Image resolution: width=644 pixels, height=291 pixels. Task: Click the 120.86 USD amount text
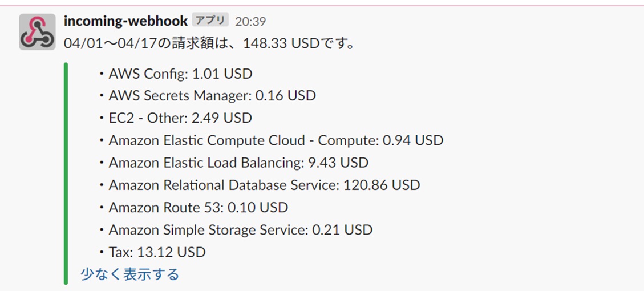point(382,185)
